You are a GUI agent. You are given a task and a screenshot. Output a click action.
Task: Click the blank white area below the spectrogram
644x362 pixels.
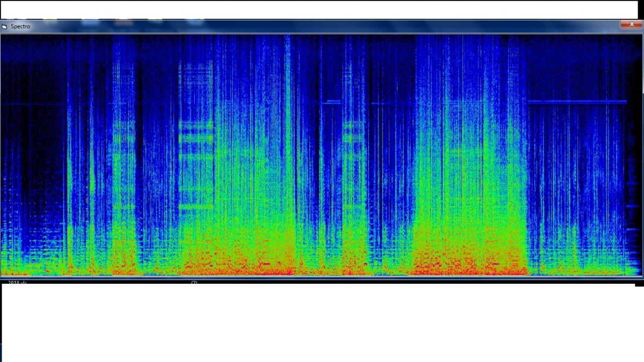[322, 322]
